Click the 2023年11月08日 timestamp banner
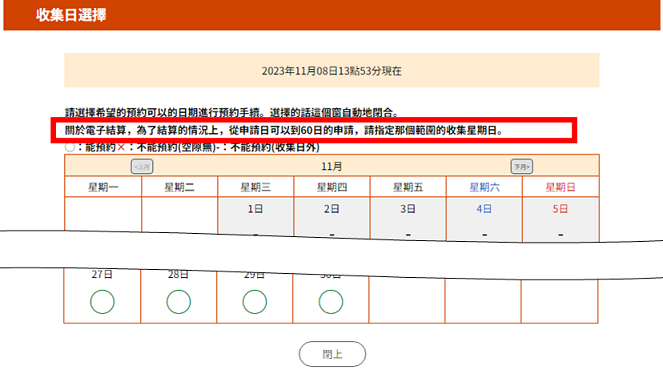 click(332, 71)
